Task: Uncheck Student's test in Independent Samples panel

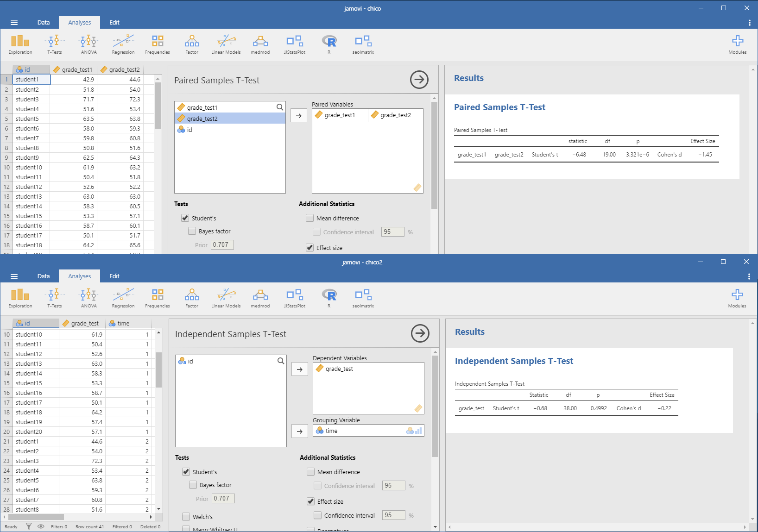Action: (186, 472)
